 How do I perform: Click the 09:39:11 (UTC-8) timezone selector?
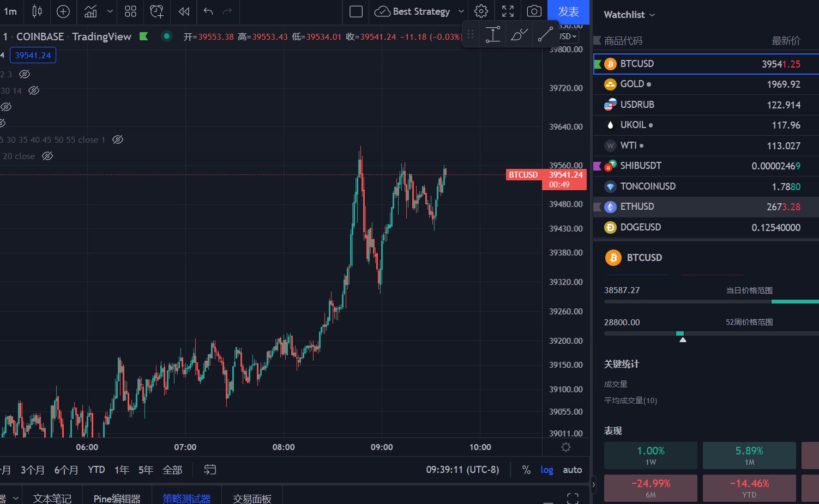click(x=462, y=470)
